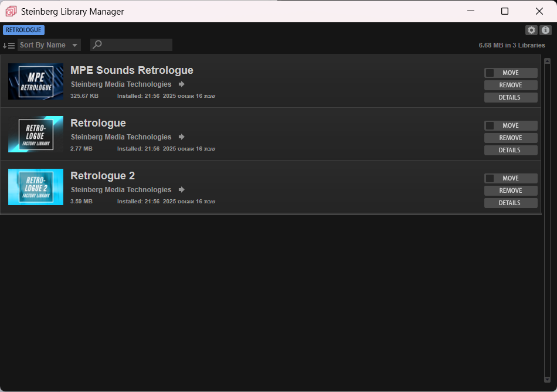Click the arrow icon next to MPE Sounds Retrologue vendor
Screen dimensions: 557x392
pyautogui.click(x=182, y=84)
